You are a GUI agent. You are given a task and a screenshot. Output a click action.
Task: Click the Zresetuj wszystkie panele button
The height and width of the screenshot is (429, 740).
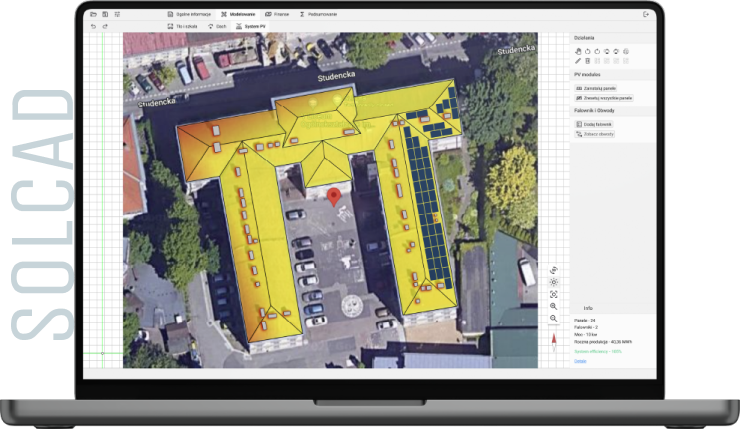coord(604,98)
